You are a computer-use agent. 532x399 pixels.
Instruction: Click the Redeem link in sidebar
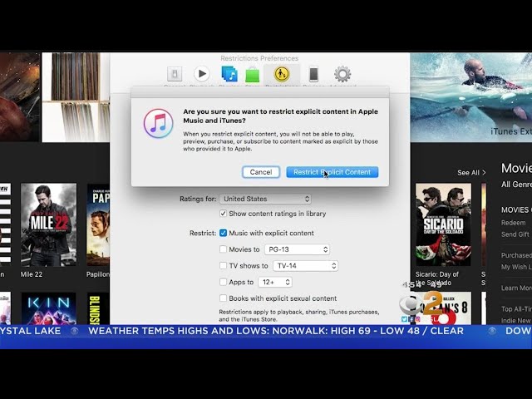pyautogui.click(x=514, y=223)
